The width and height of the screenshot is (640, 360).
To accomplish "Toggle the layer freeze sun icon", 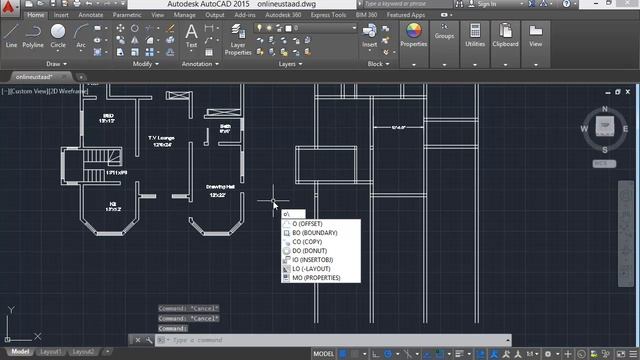I will [x=269, y=28].
